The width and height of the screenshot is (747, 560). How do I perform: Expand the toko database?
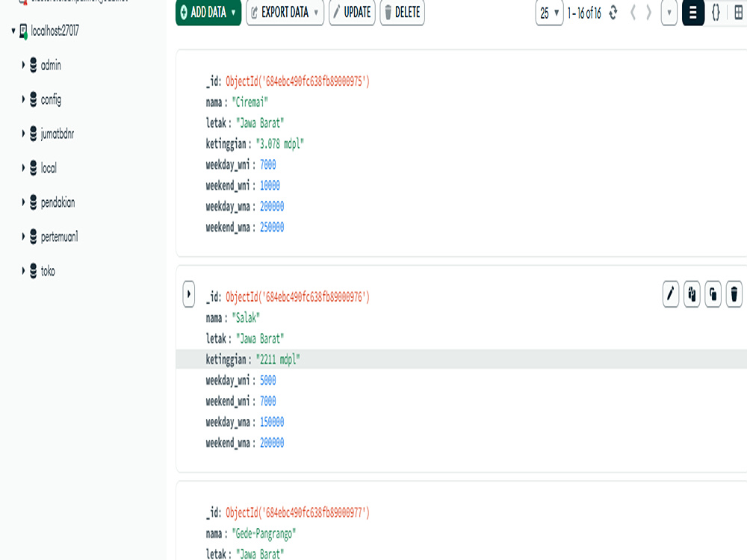(x=23, y=270)
